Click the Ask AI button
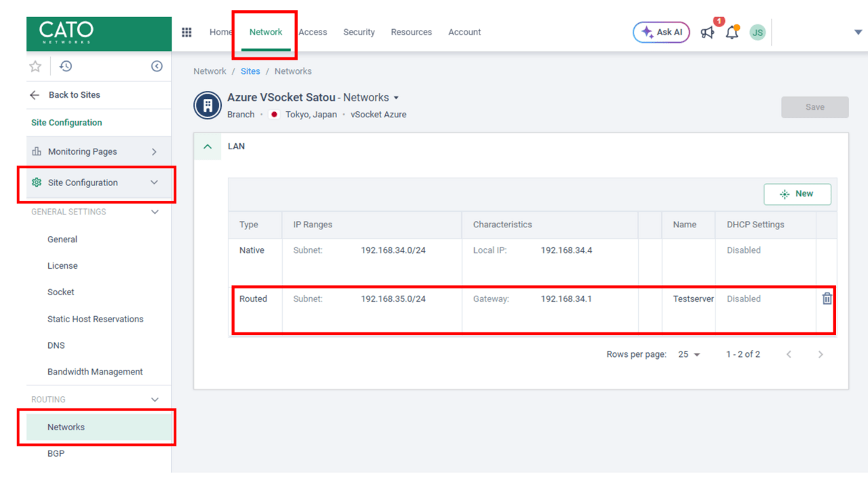Image resolution: width=868 pixels, height=477 pixels. (x=660, y=32)
